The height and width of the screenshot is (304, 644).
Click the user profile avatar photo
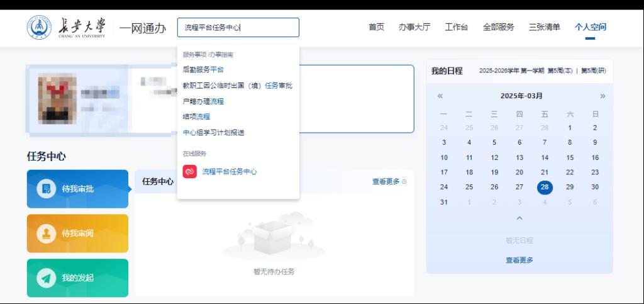click(x=57, y=99)
